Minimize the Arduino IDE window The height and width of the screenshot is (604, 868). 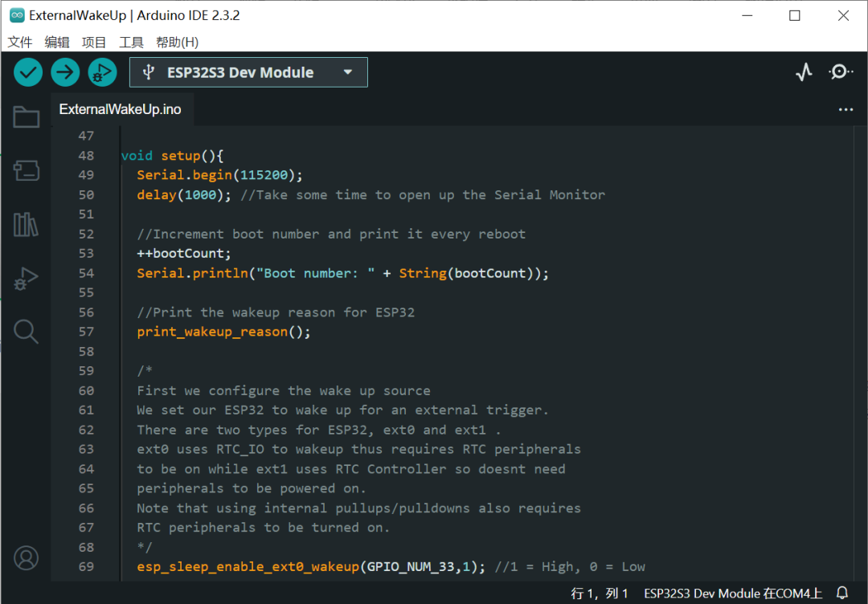pyautogui.click(x=747, y=15)
